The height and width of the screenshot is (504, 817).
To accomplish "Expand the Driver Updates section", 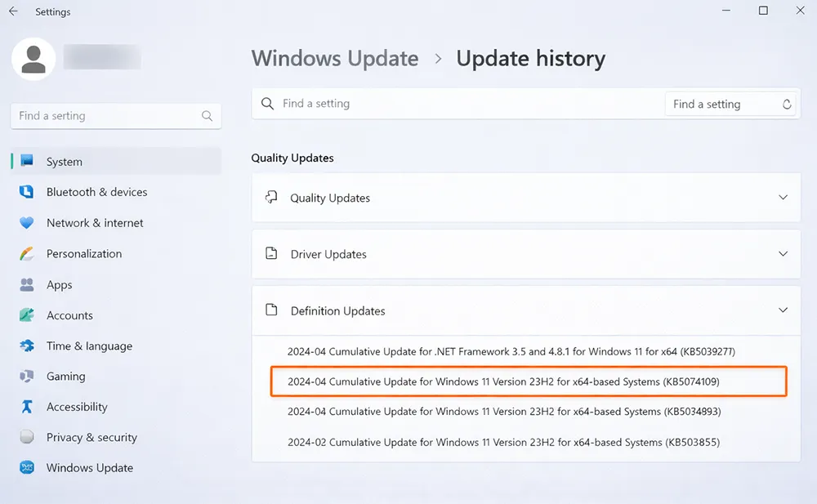I will point(783,254).
